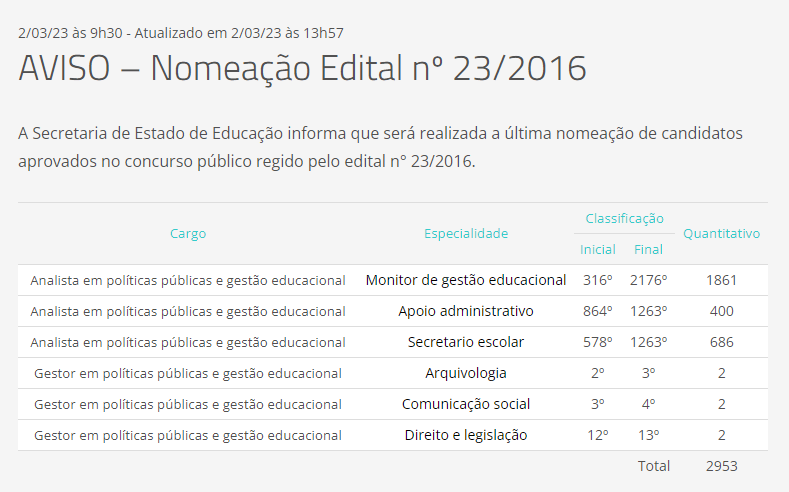The height and width of the screenshot is (492, 789).
Task: Select the quantity value 1861
Action: pos(721,280)
